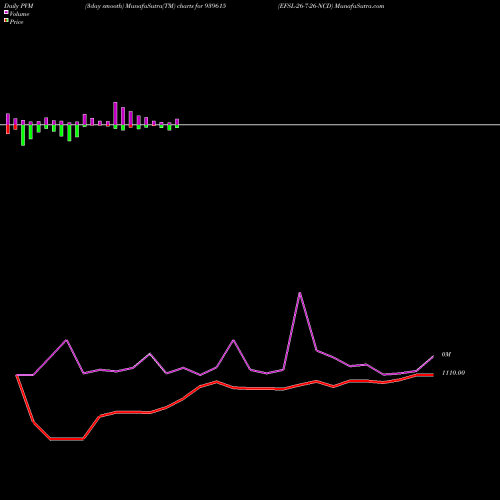
Task: Click the tallest magenta bar in histogram
Action: point(115,113)
